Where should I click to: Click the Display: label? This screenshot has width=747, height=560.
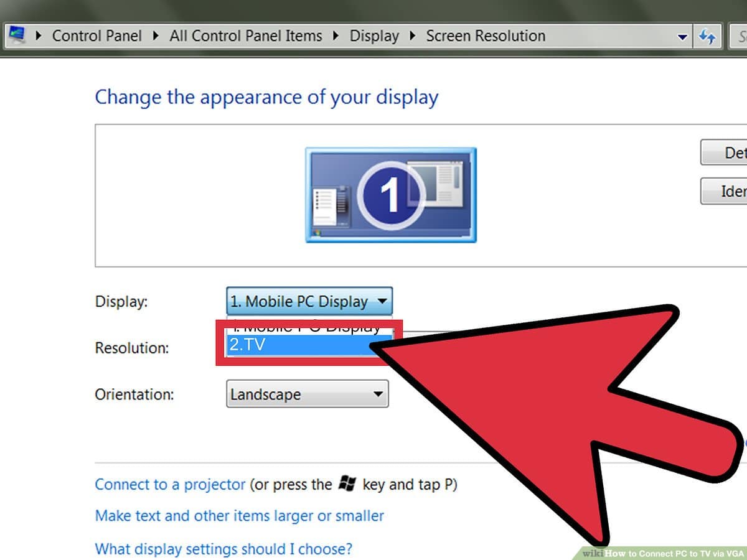[x=121, y=302]
